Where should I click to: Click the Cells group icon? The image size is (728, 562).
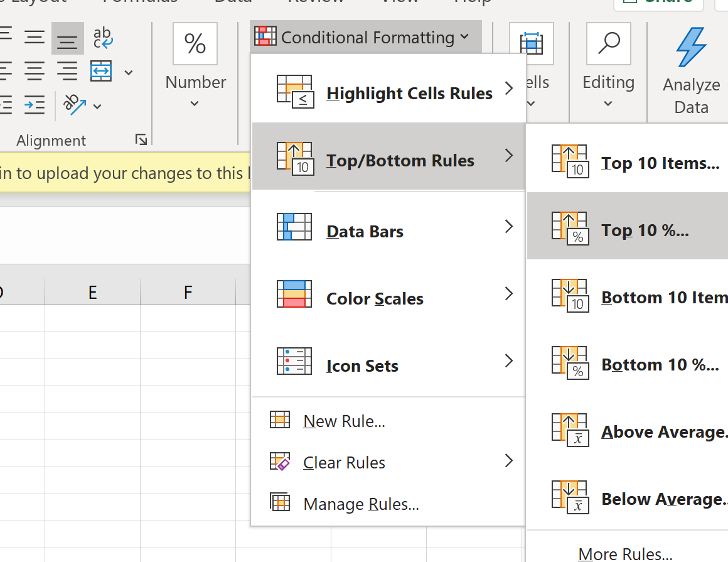pyautogui.click(x=531, y=44)
